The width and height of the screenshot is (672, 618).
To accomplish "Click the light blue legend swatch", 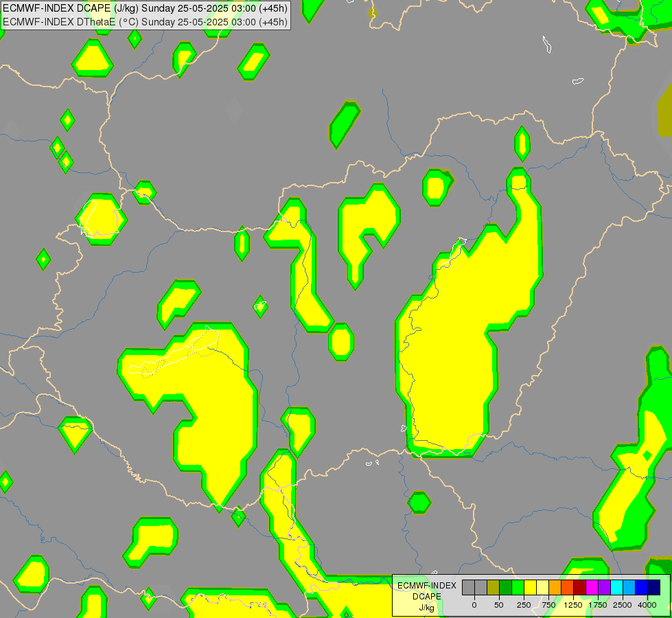I will (x=629, y=588).
